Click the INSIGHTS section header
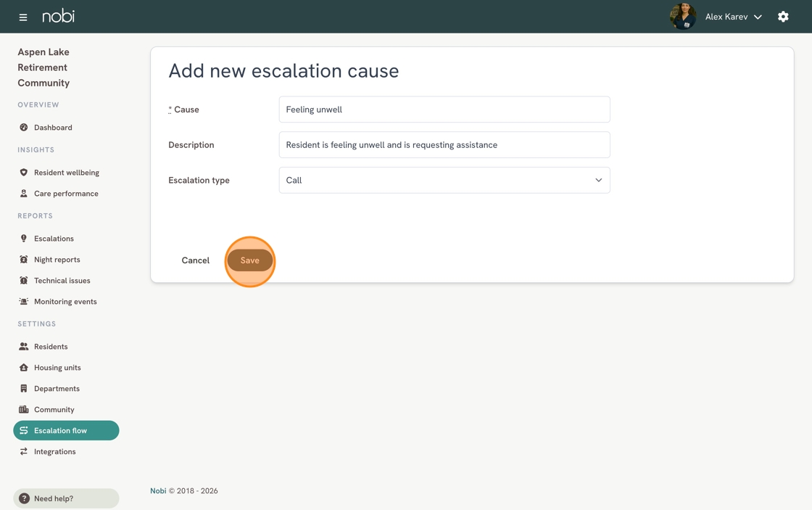812x510 pixels. click(x=36, y=149)
